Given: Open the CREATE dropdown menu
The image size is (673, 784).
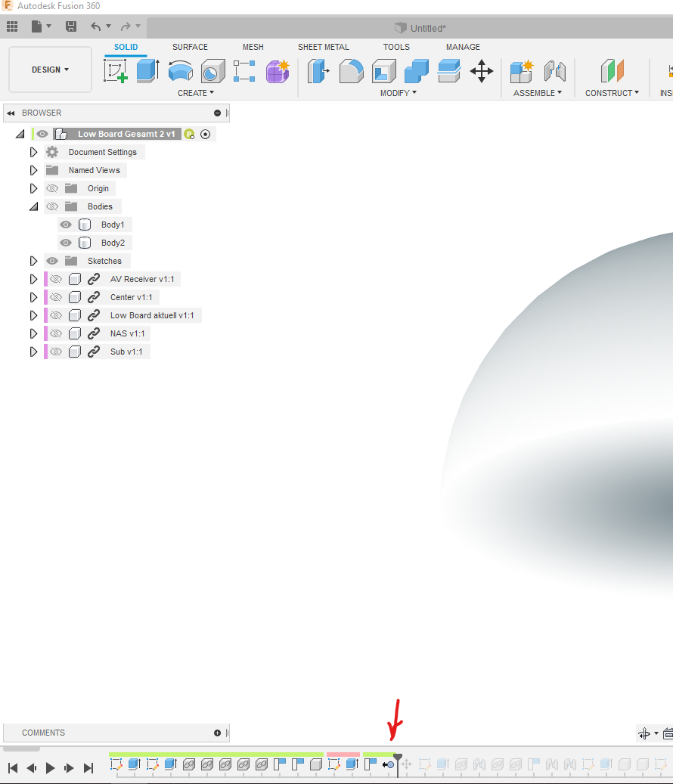Looking at the screenshot, I should point(196,93).
